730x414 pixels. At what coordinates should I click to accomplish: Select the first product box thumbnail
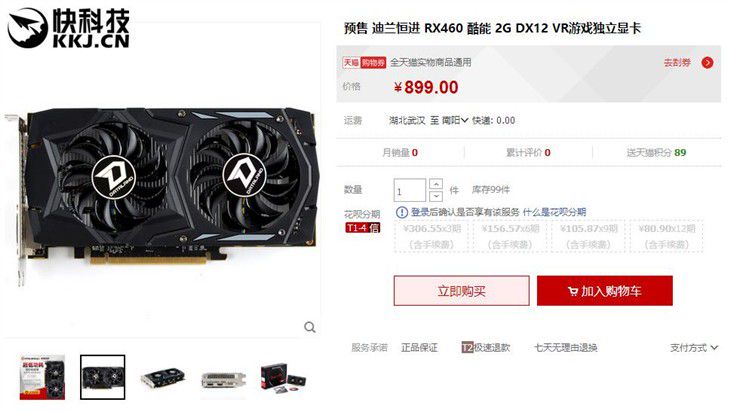42,377
